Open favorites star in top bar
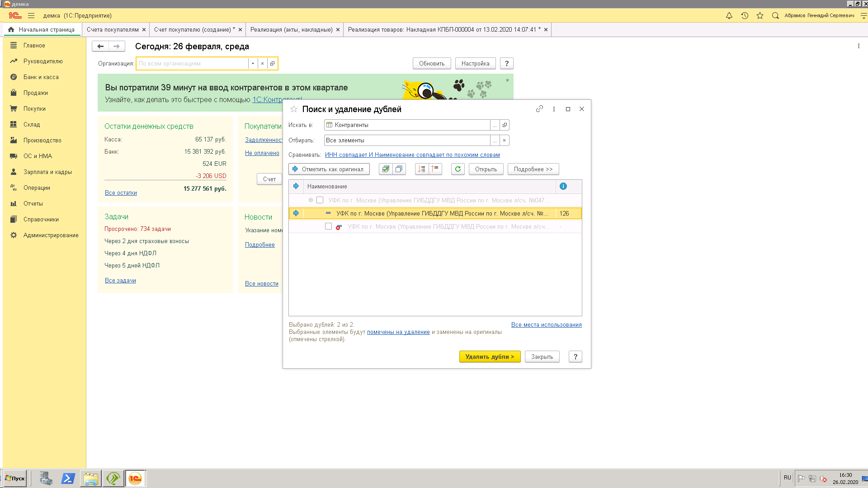Image resolution: width=868 pixels, height=488 pixels. [760, 15]
